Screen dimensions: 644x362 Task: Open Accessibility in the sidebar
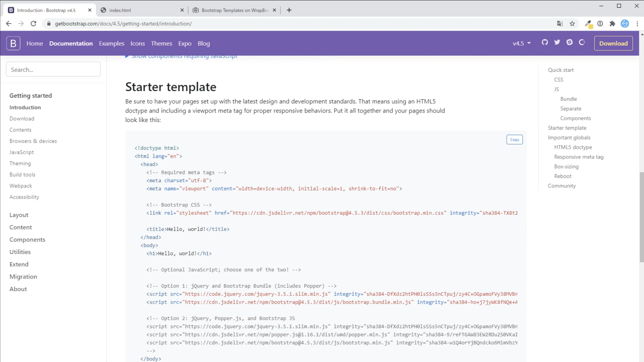[x=24, y=197]
